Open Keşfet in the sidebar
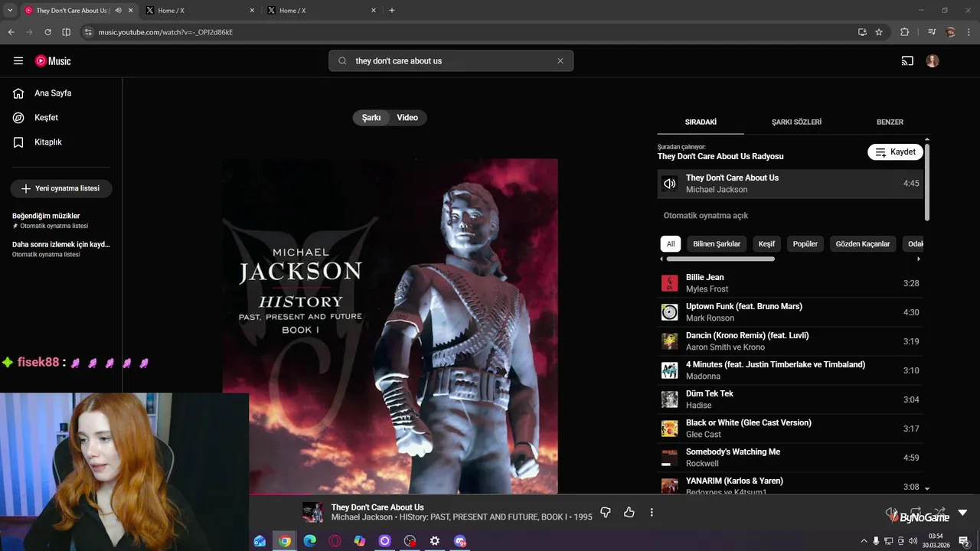The image size is (980, 551). (x=46, y=118)
